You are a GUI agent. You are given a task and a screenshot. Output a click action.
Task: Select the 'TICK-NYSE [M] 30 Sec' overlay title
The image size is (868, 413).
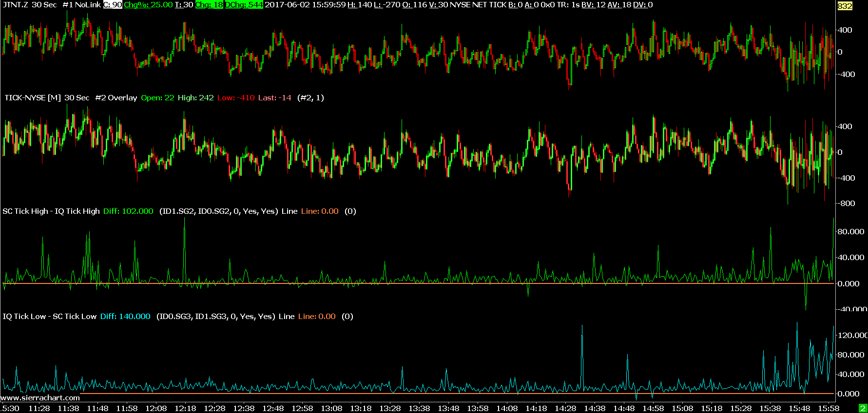click(x=47, y=98)
